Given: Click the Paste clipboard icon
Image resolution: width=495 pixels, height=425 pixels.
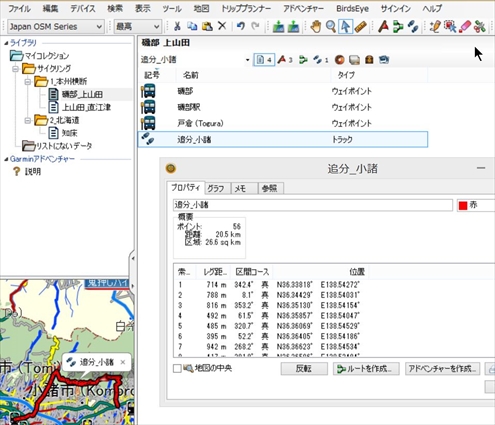Looking at the screenshot, I should point(207,26).
